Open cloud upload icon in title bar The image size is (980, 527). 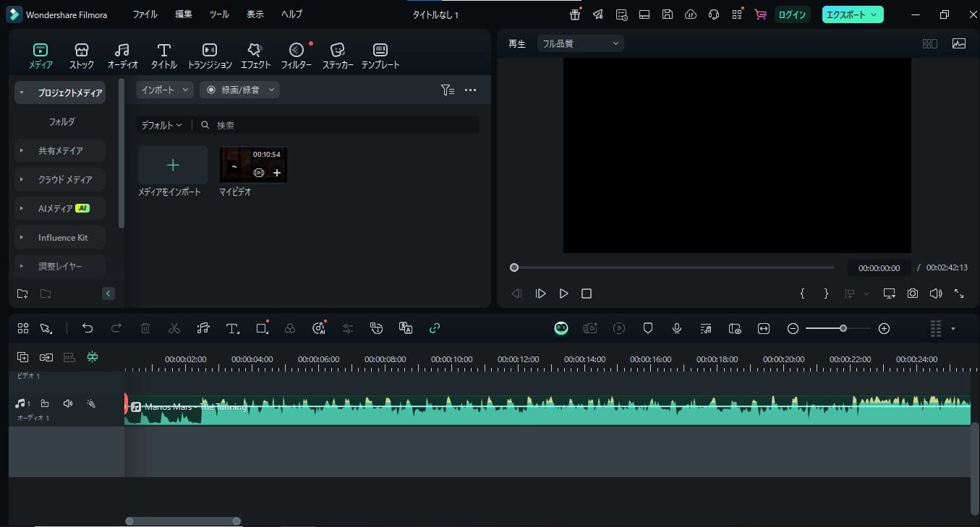[x=691, y=14]
